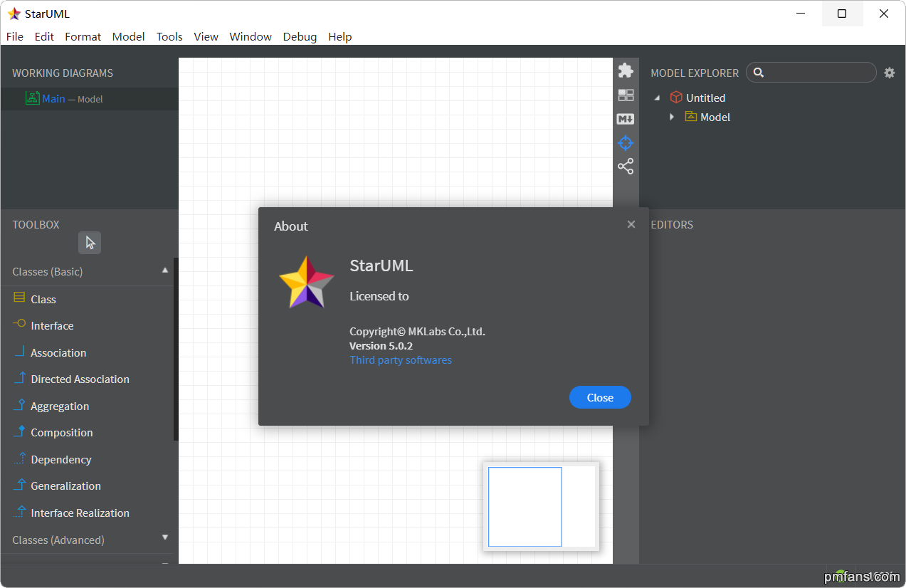Collapse the Classes (Basic) toolbox section
Image resolution: width=906 pixels, height=588 pixels.
165,271
